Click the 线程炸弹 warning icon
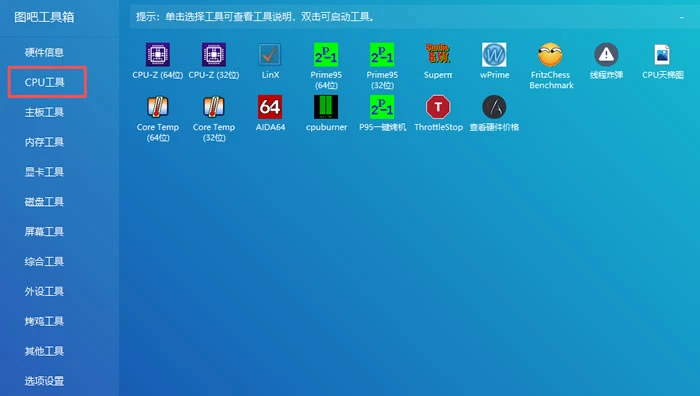Screen dimensions: 700x396 [x=606, y=54]
